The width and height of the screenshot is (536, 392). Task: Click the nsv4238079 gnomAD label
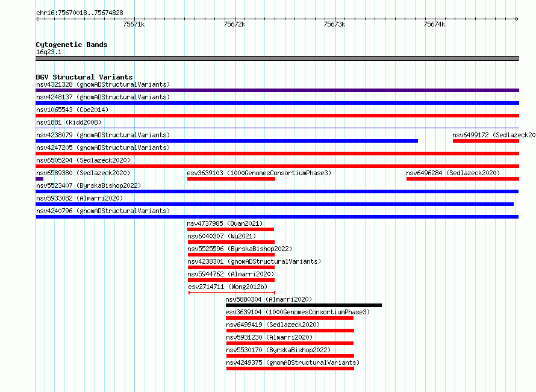click(x=103, y=135)
